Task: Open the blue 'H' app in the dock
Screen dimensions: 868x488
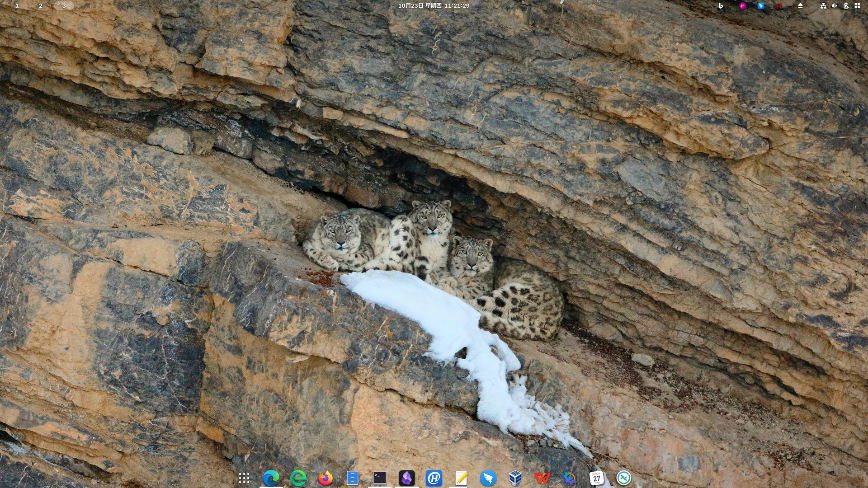Action: [434, 478]
